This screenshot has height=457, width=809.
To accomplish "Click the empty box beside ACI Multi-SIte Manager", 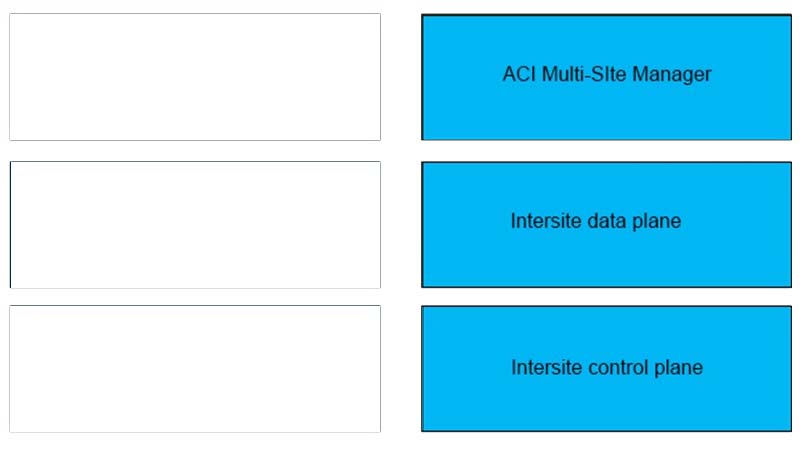I will (195, 77).
